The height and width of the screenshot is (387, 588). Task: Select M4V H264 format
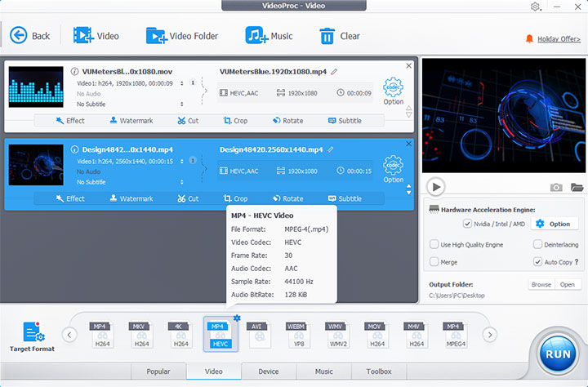(x=416, y=335)
